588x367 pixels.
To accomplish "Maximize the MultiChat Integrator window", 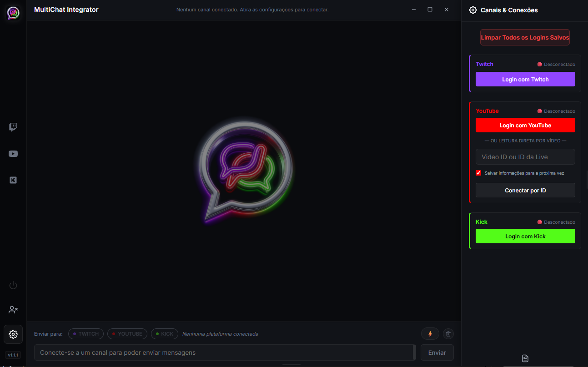I will [x=430, y=10].
